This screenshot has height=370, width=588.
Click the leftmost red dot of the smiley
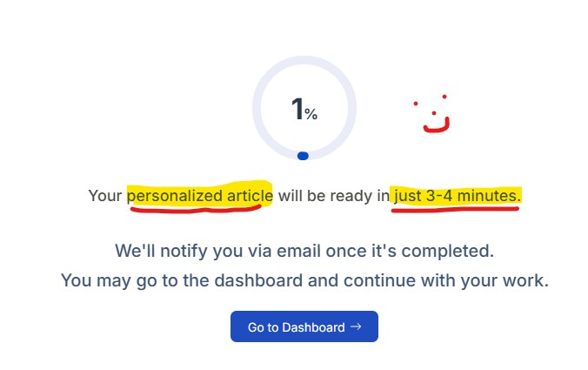click(416, 104)
